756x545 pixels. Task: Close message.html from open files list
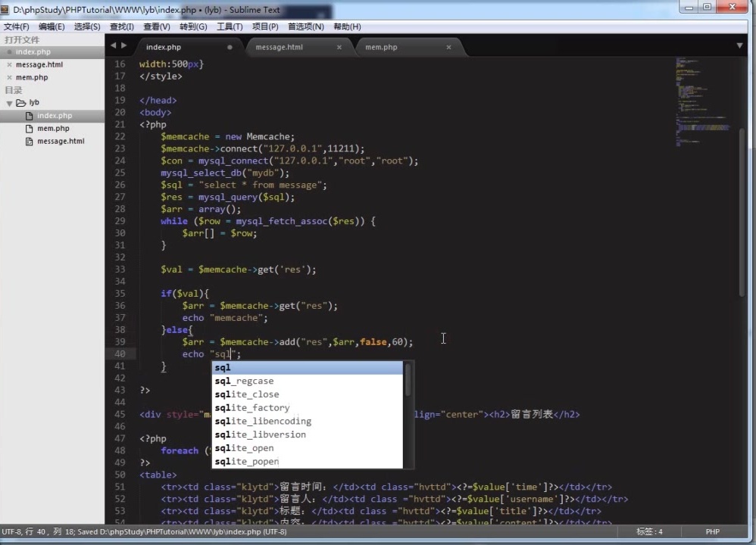(9, 64)
